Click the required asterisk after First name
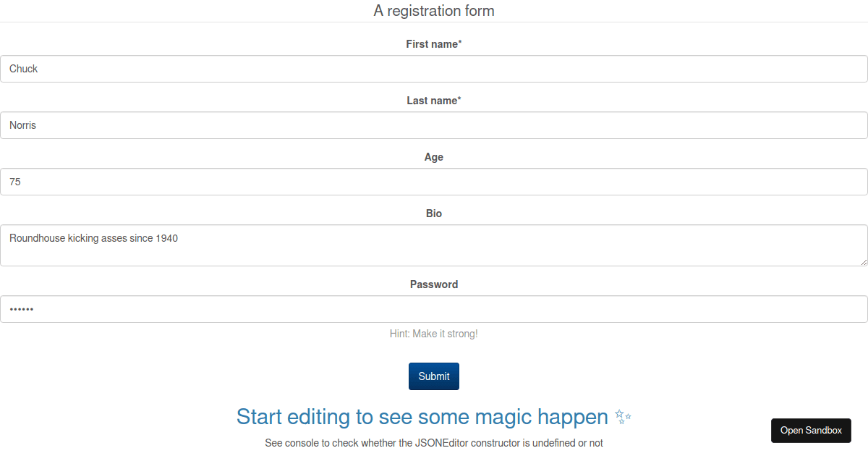Image resolution: width=868 pixels, height=456 pixels. (460, 43)
